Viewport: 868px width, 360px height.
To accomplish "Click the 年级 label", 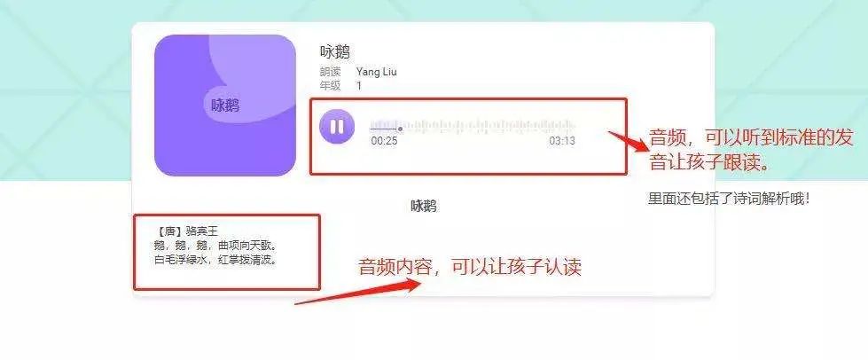I will tap(331, 86).
